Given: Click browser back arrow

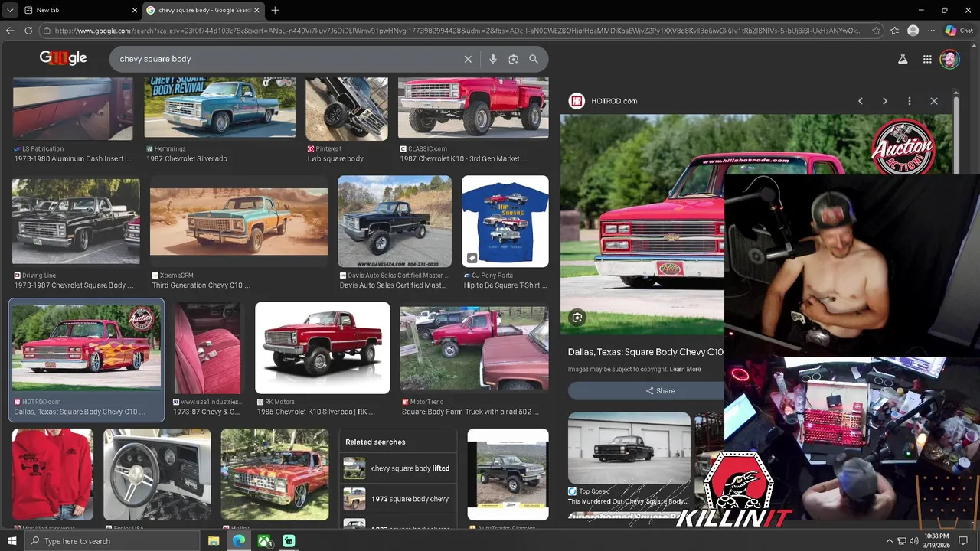Looking at the screenshot, I should coord(10,31).
